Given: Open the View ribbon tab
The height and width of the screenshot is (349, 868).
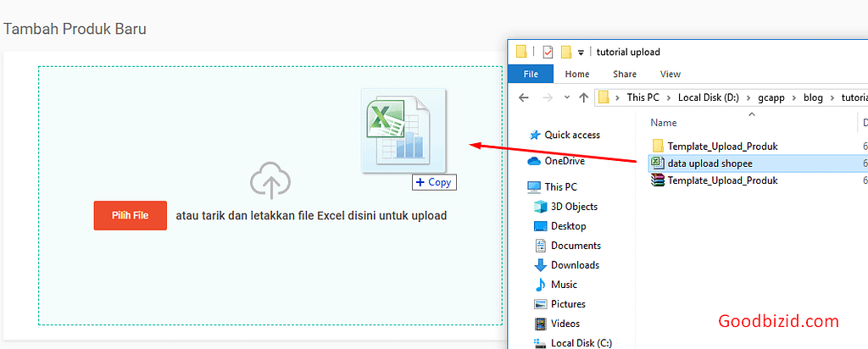Looking at the screenshot, I should 670,75.
